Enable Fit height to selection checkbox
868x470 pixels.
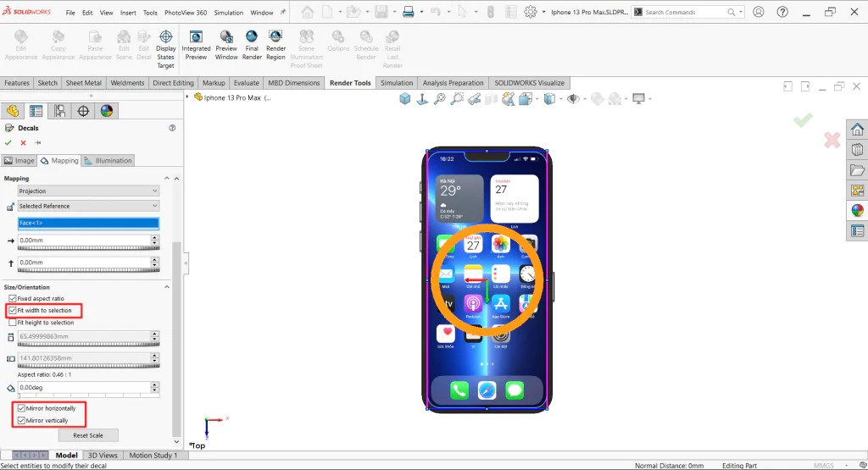tap(12, 323)
